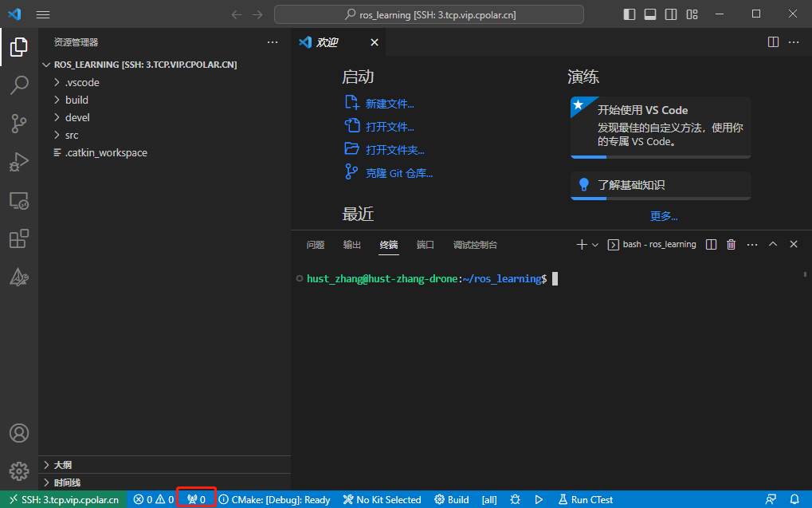Viewport: 812px width, 508px height.
Task: Open the Search view in activity bar
Action: coord(19,85)
